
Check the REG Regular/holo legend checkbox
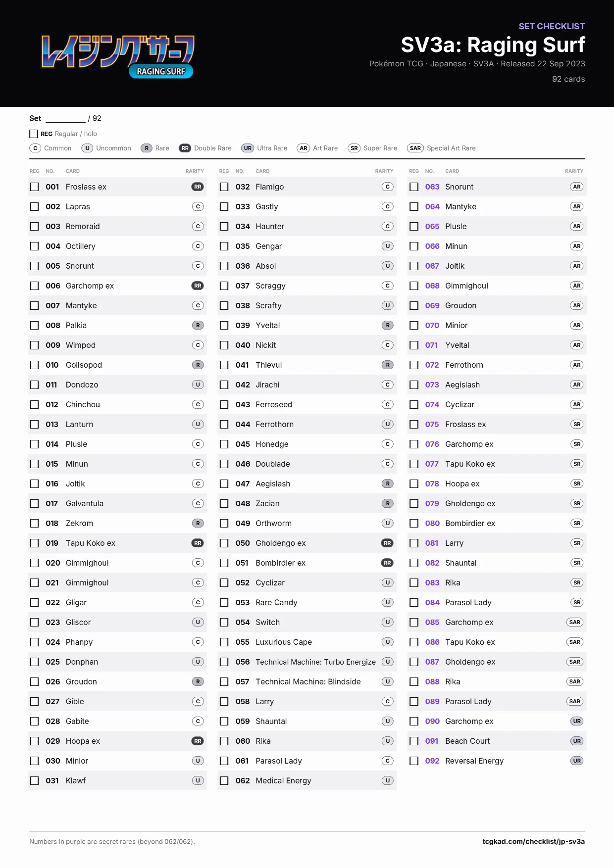pyautogui.click(x=34, y=134)
